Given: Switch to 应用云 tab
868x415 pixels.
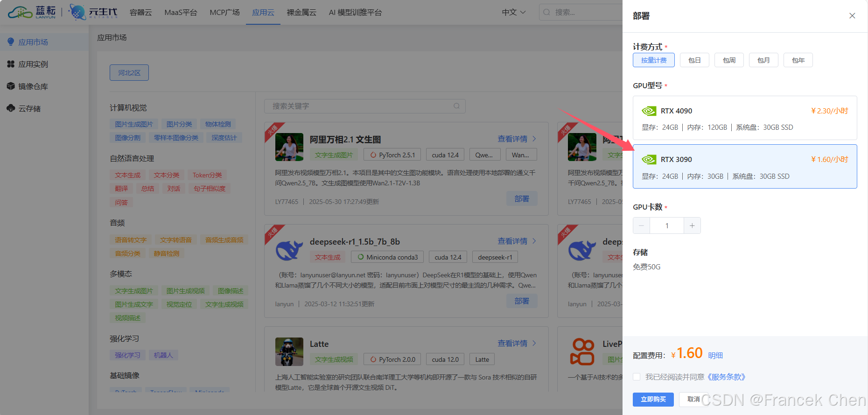Looking at the screenshot, I should 263,13.
